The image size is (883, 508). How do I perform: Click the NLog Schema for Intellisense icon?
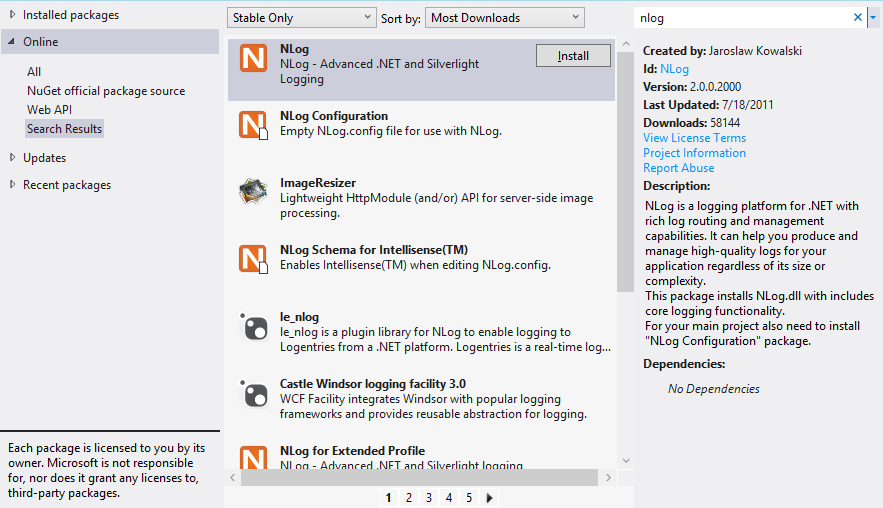coord(253,259)
